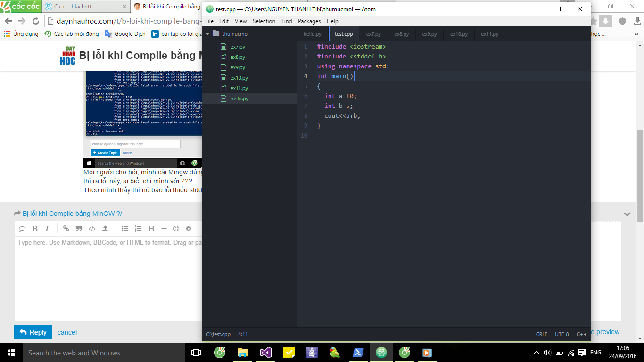Image resolution: width=644 pixels, height=362 pixels.
Task: Open the Các tab mới đóng bookmark
Action: (72, 34)
